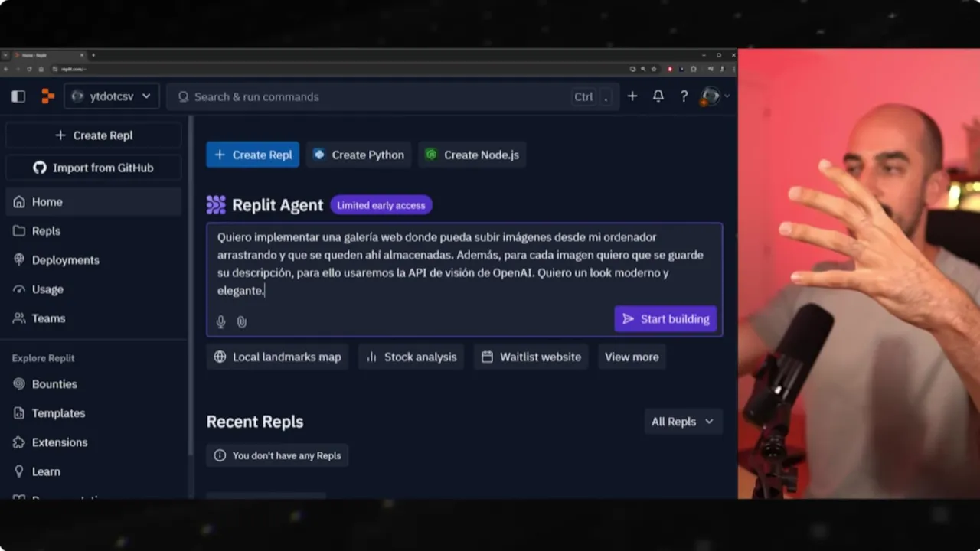Click the Teams people icon
The height and width of the screenshot is (551, 980).
coord(19,318)
